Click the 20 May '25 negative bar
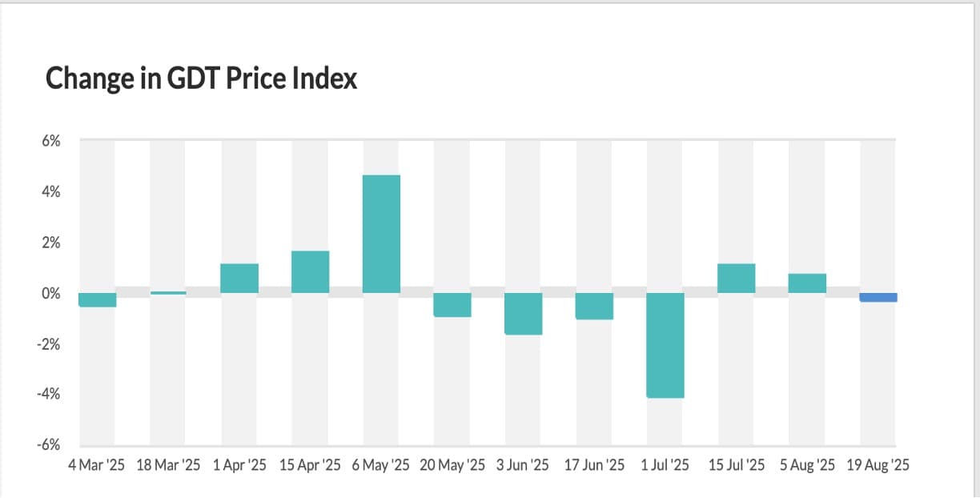The height and width of the screenshot is (498, 980). tap(452, 305)
